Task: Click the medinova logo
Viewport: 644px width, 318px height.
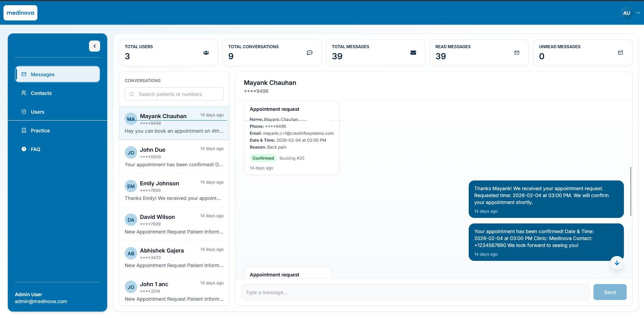Action: click(20, 12)
